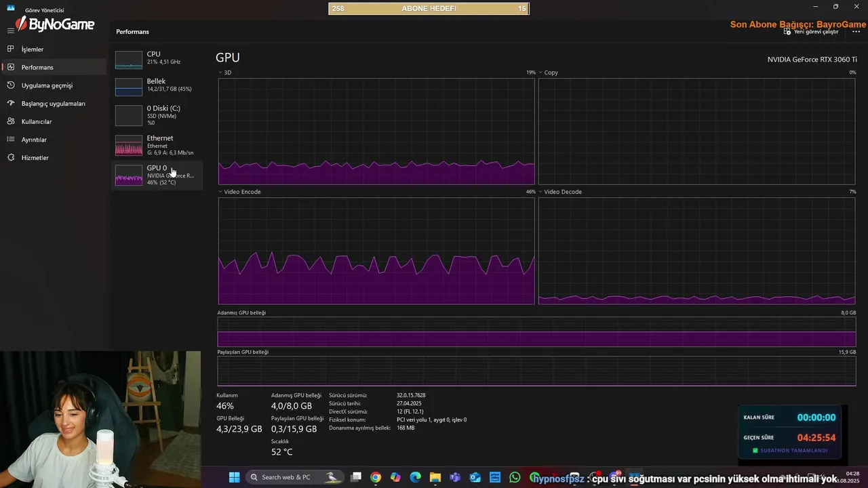Click inside the Video Decode graph
This screenshot has width=868, height=488.
click(696, 251)
